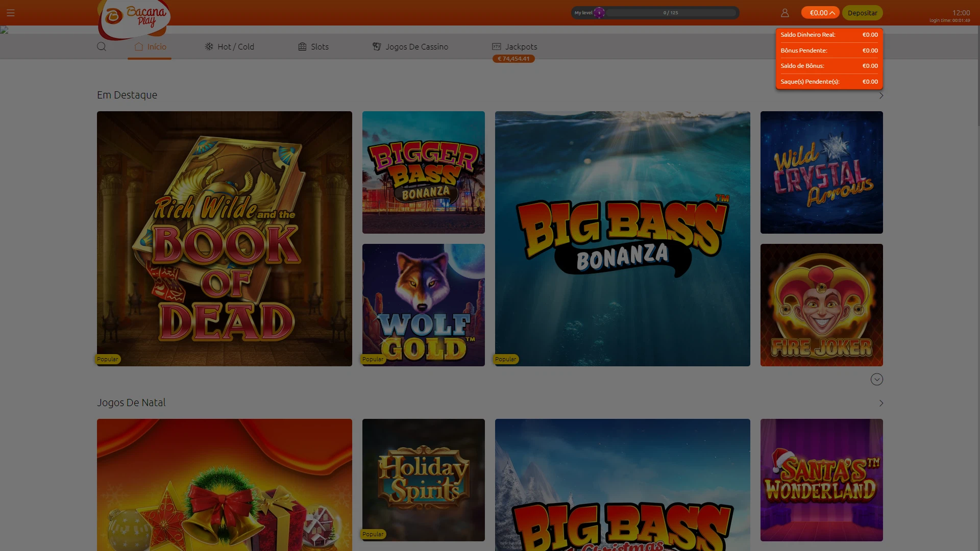Click the Saque(s) Pendente(s) row
This screenshot has height=551, width=980.
point(829,82)
